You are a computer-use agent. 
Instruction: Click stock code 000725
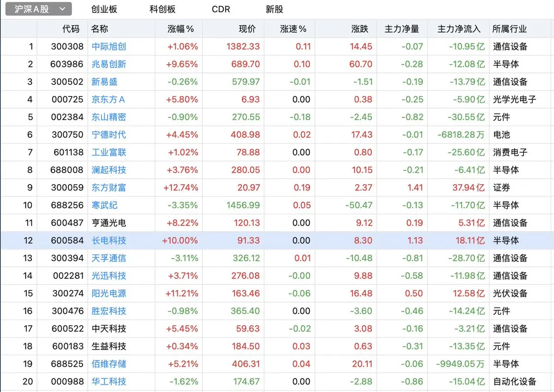68,99
